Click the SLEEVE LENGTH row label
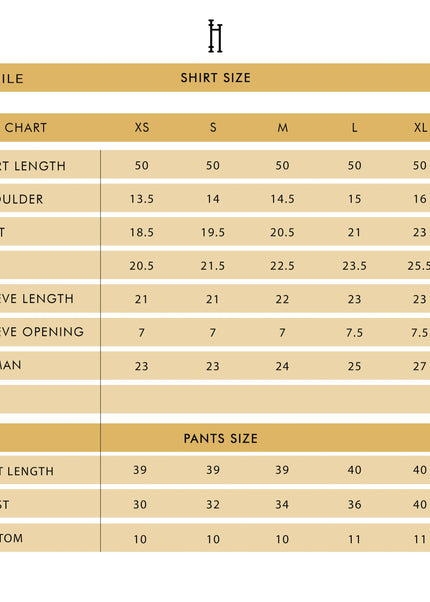430x602 pixels. [x=37, y=299]
